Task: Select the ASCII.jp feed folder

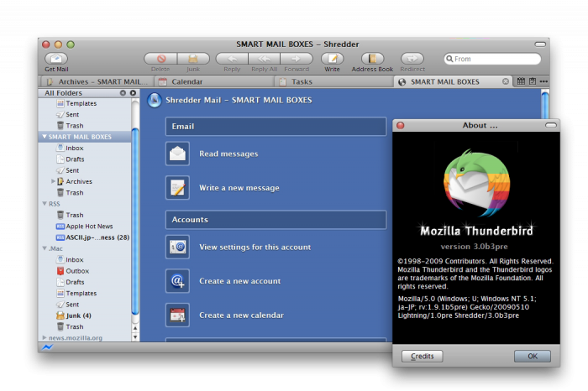Action: [x=97, y=237]
